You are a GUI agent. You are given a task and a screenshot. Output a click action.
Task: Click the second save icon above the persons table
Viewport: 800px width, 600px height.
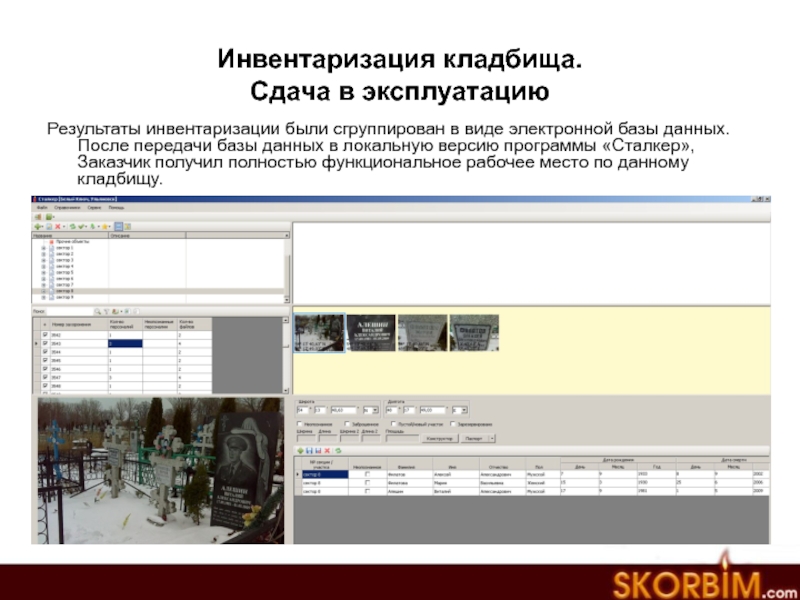click(318, 451)
